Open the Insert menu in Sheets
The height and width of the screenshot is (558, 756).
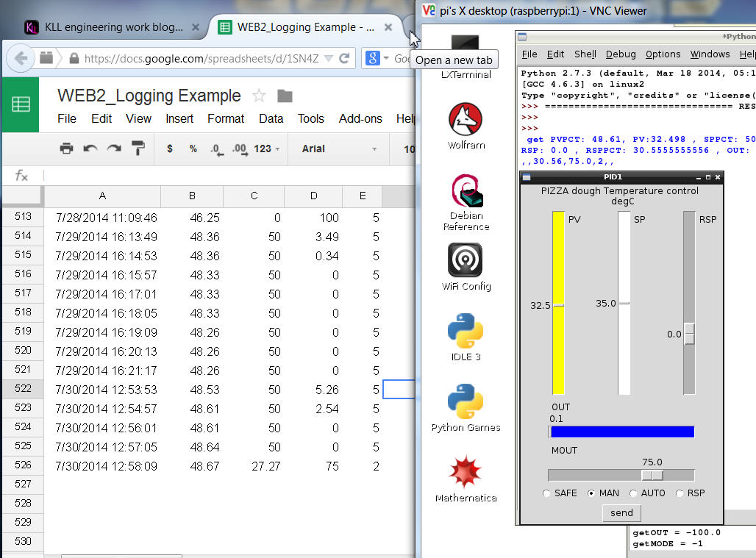point(179,118)
